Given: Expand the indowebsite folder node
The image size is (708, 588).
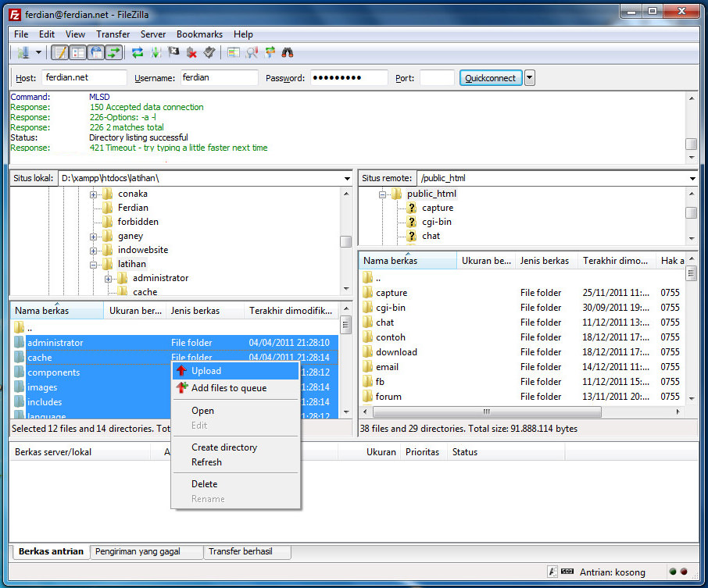Looking at the screenshot, I should 93,251.
